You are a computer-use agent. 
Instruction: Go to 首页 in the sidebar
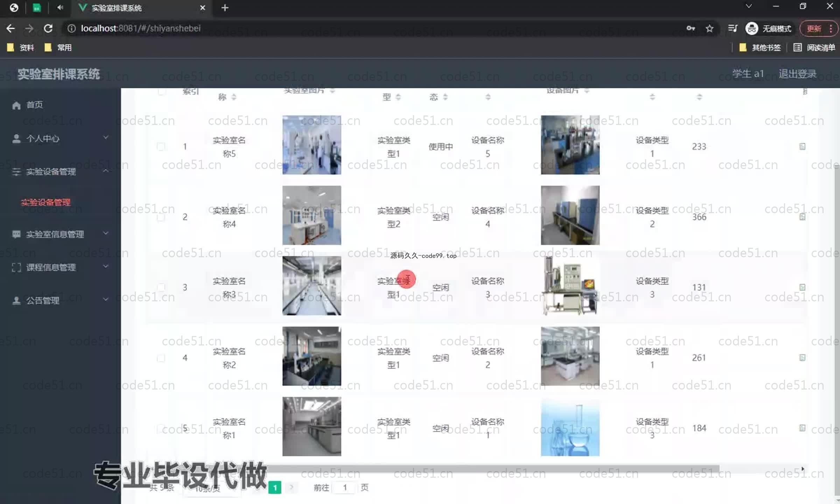pos(34,105)
